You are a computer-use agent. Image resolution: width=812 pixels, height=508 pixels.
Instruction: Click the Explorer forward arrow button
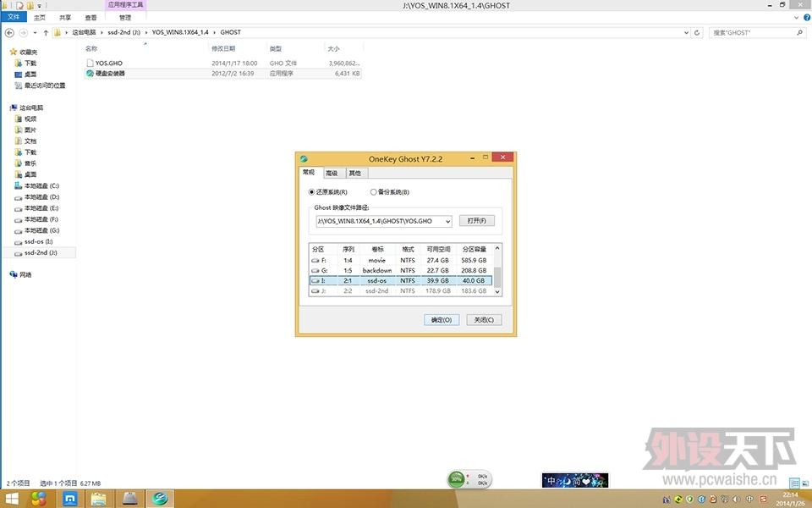(x=24, y=33)
